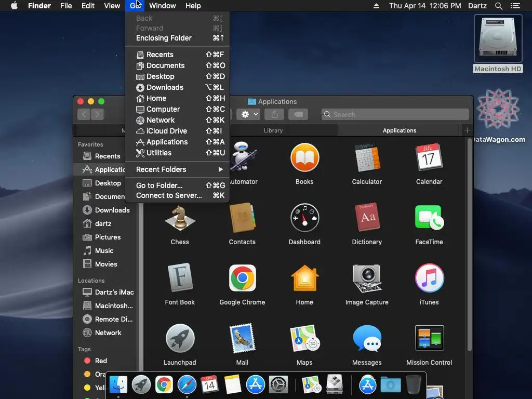Open Spotlight search in menu bar
532x399 pixels.
(x=498, y=6)
